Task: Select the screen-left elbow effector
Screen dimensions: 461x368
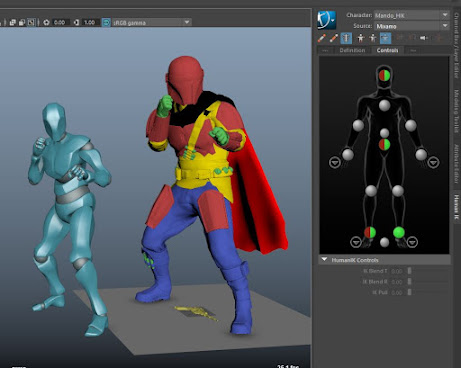Action: click(x=358, y=125)
